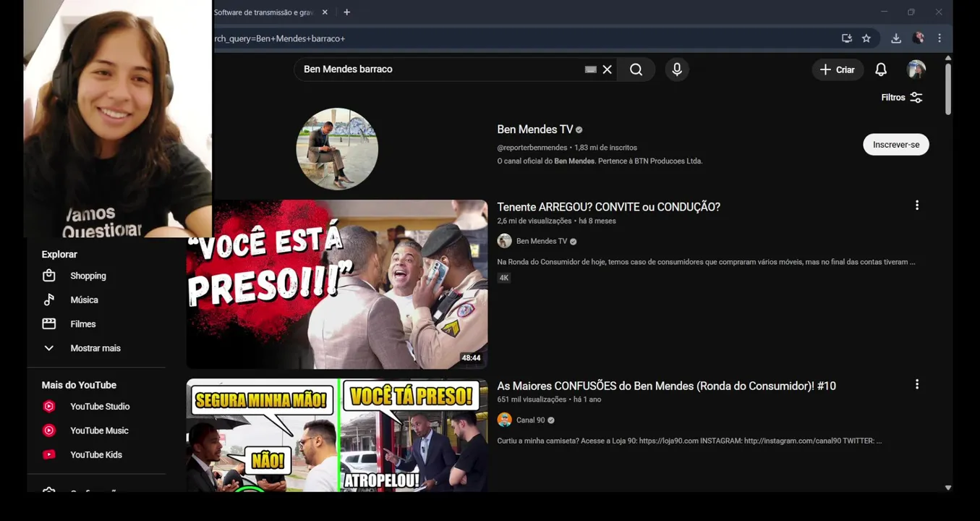Click the scrollbar down arrow
This screenshot has width=980, height=521.
pos(948,488)
